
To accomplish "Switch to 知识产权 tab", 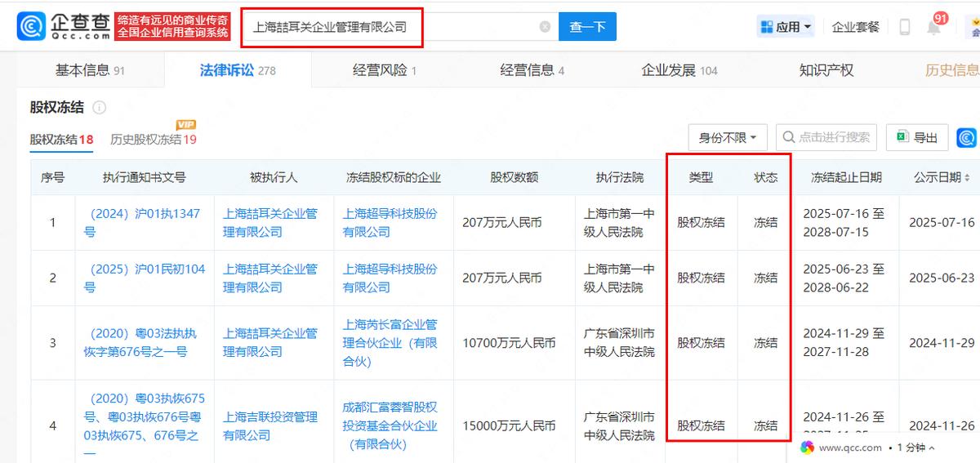I will coord(826,70).
